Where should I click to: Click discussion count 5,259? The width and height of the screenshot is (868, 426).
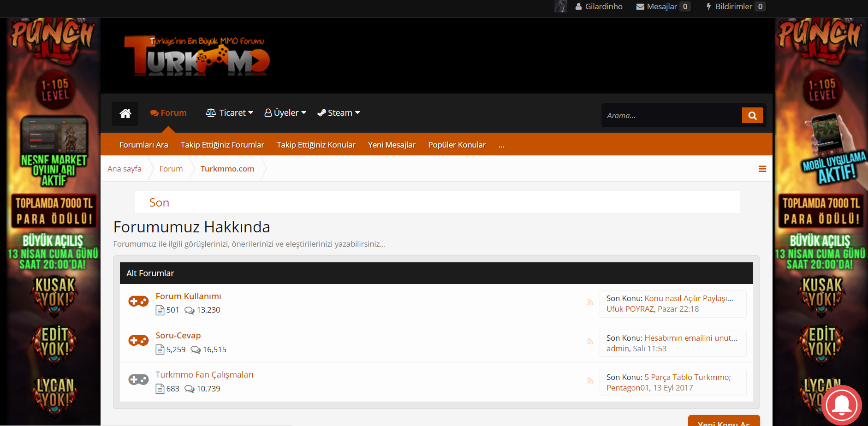click(x=176, y=349)
